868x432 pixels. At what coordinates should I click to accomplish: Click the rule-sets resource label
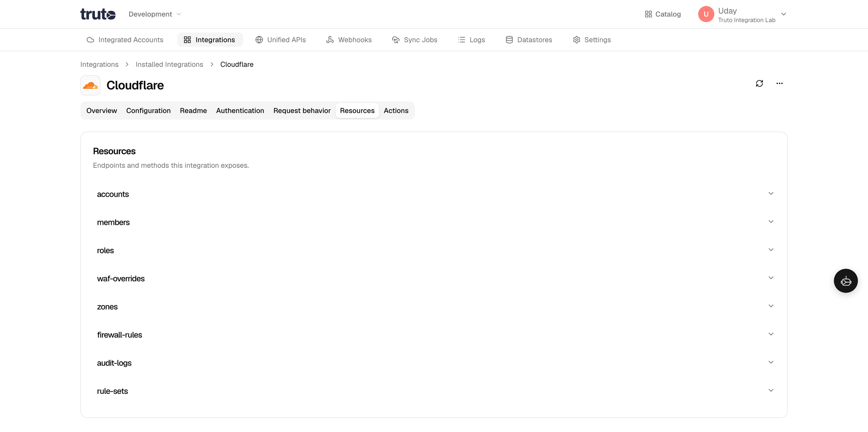[x=112, y=391]
